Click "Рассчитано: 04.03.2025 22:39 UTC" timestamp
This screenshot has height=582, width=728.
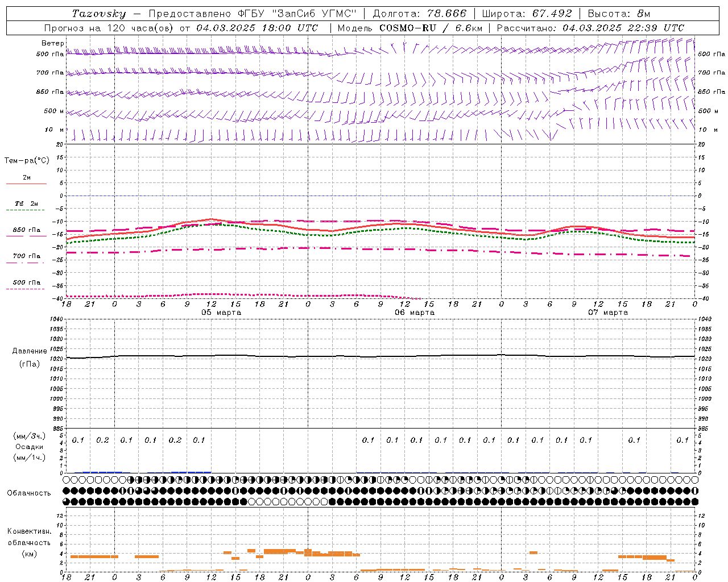(x=590, y=28)
